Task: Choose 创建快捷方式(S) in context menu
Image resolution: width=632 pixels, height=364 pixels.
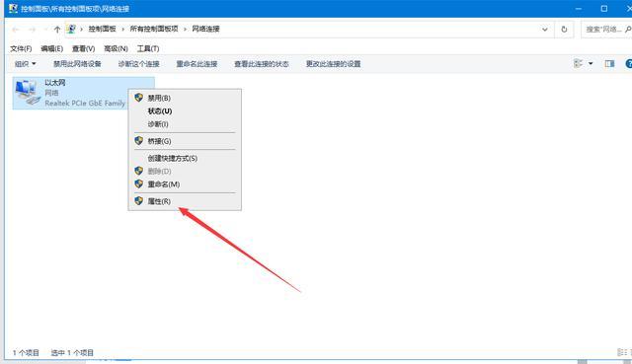Action: (185, 158)
